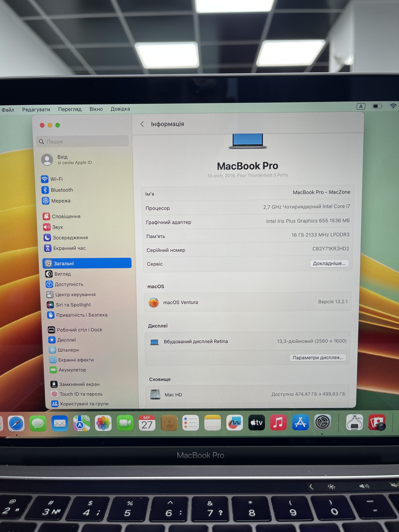Click Вбудований дисплей Retina row
This screenshot has height=532, width=399.
click(x=247, y=341)
